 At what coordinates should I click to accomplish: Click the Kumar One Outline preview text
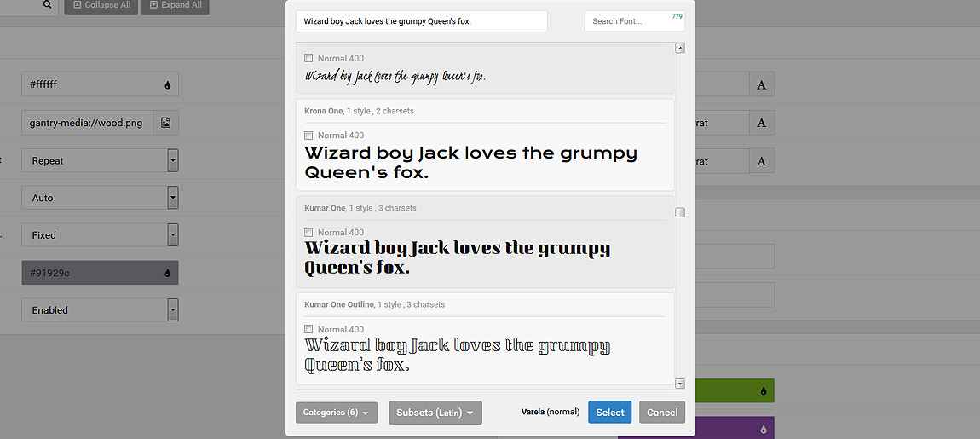457,354
